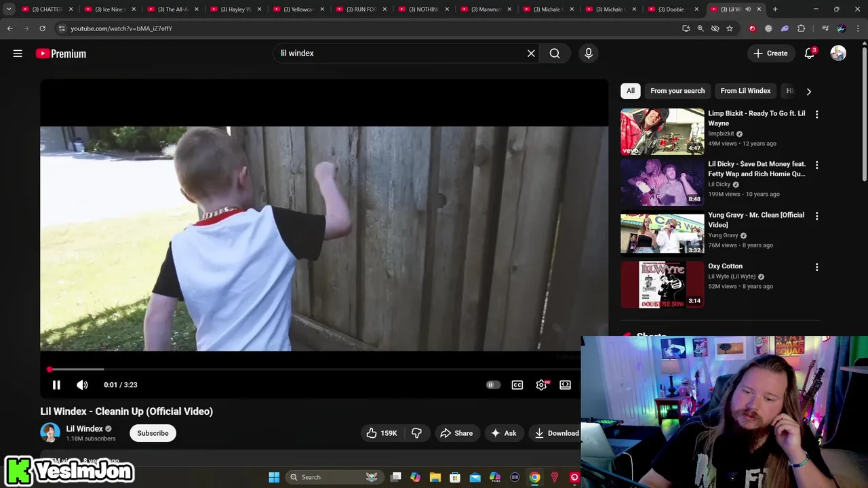Select the All filter chip
The width and height of the screenshot is (868, 488).
tap(631, 91)
